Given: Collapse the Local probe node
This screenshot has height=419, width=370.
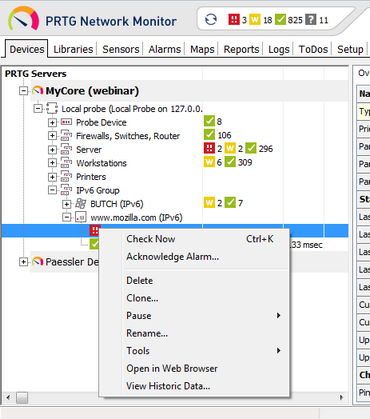Looking at the screenshot, I should (38, 109).
